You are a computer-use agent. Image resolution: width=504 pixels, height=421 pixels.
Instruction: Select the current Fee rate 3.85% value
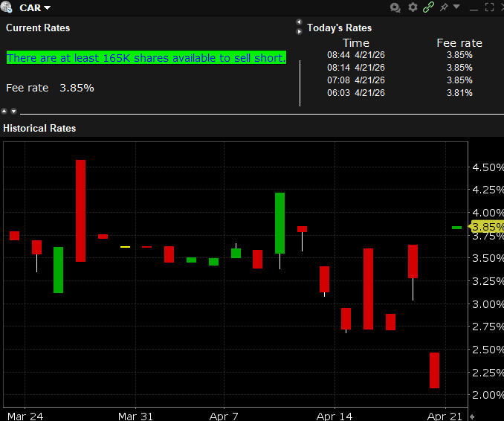[x=77, y=88]
